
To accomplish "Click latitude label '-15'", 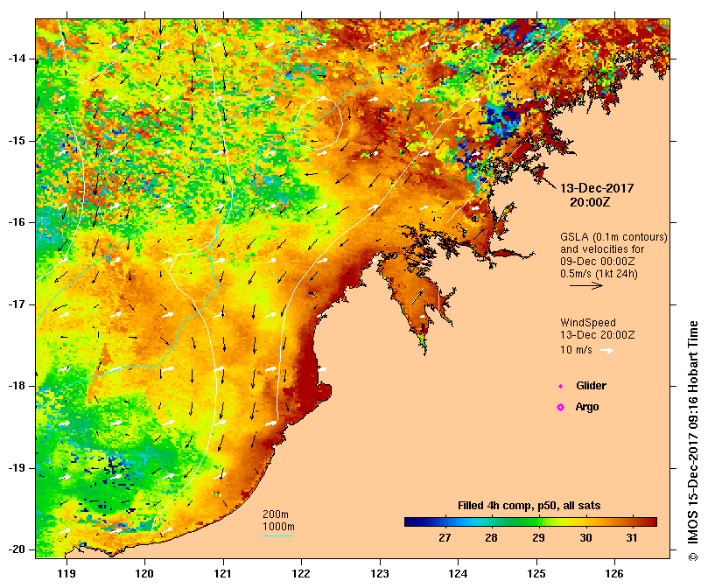I will tap(17, 141).
